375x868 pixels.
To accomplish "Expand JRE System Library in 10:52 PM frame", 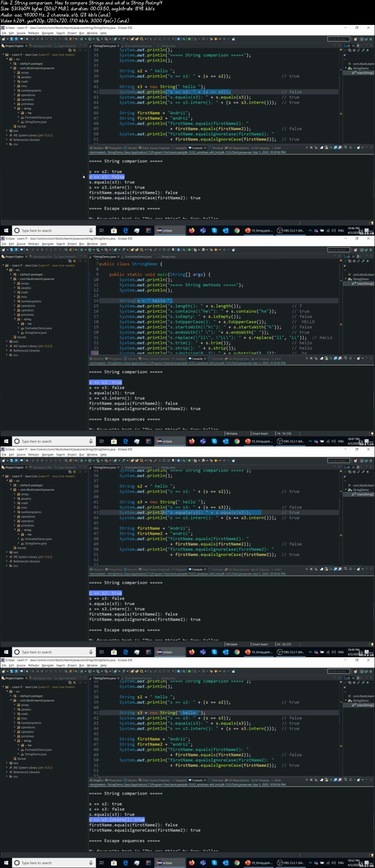I will click(x=7, y=768).
